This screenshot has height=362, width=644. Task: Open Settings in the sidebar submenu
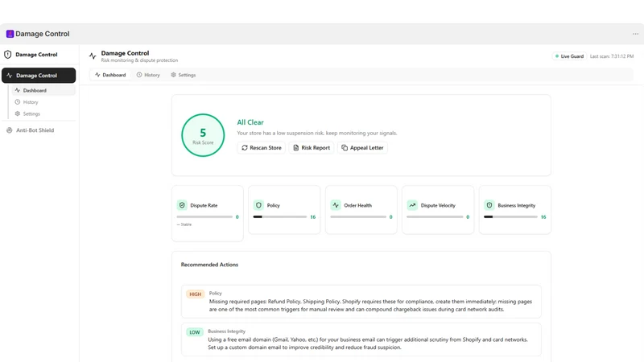tap(31, 113)
